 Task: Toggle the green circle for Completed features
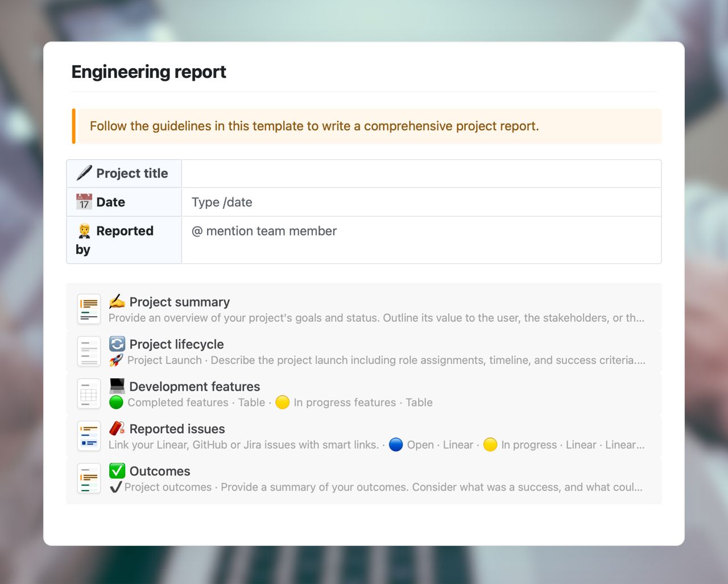click(x=117, y=402)
